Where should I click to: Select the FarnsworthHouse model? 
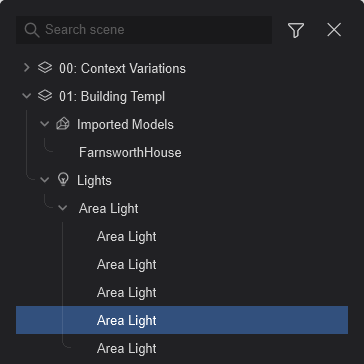(x=130, y=153)
